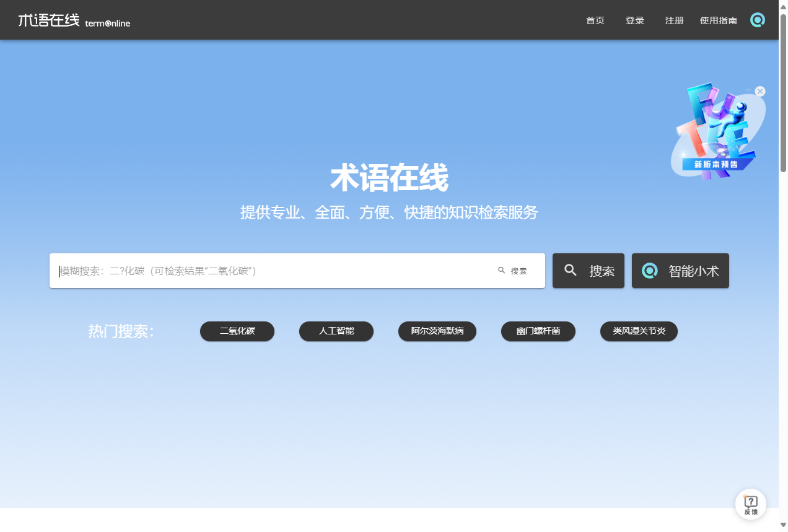Select hot search 人工智能
The image size is (788, 532).
(336, 331)
